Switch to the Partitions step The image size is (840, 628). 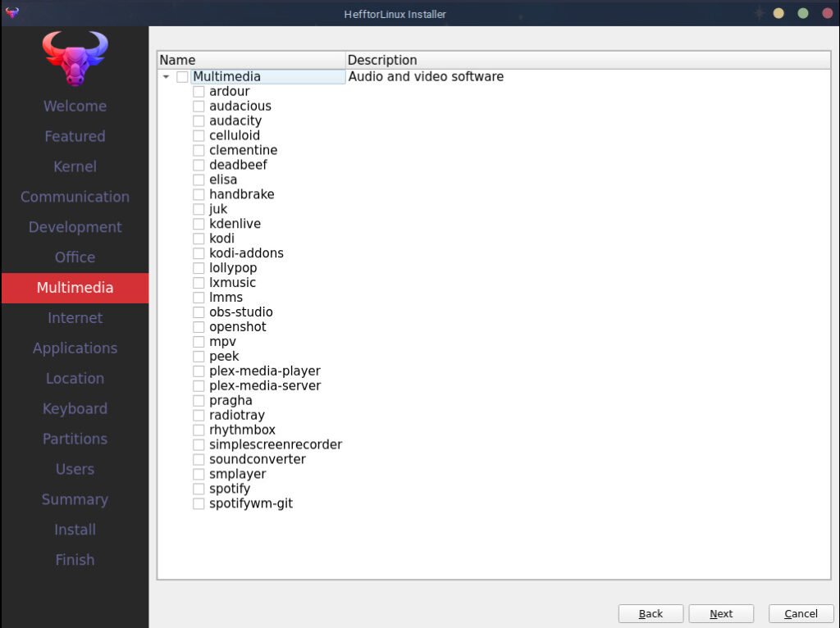point(75,439)
